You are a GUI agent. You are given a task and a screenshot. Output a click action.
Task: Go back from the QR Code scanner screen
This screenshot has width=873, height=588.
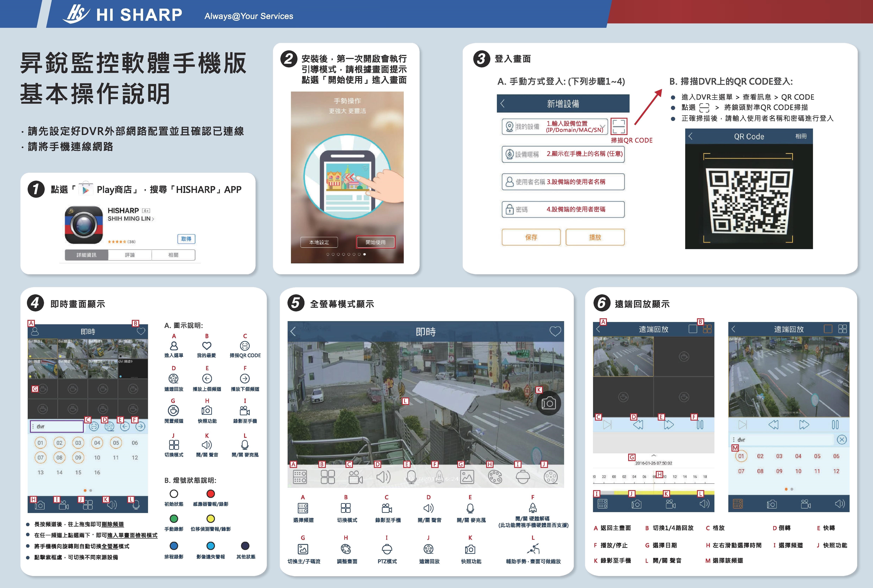click(691, 136)
